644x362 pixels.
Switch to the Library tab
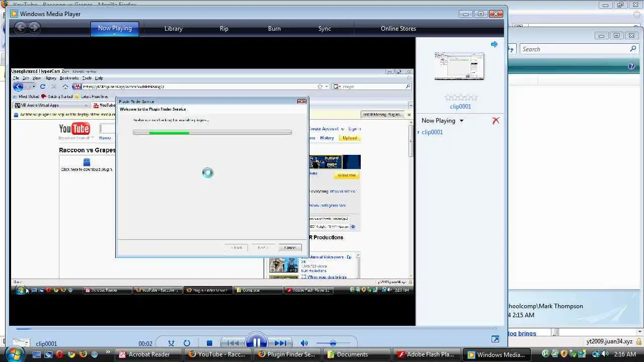pos(173,29)
